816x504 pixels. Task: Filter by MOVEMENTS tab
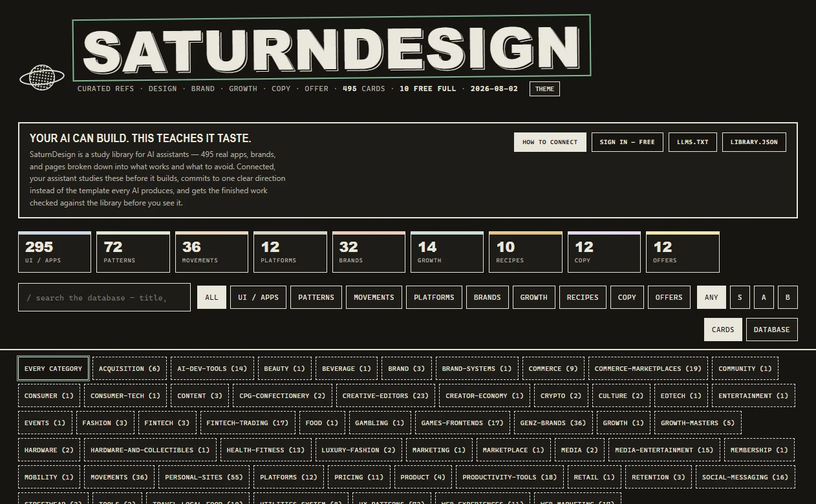coord(374,297)
